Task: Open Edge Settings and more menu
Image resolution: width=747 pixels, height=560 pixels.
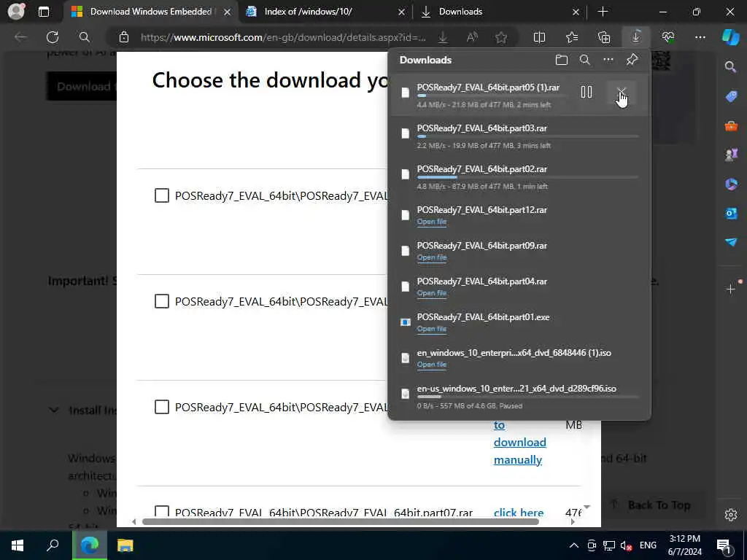Action: 700,37
